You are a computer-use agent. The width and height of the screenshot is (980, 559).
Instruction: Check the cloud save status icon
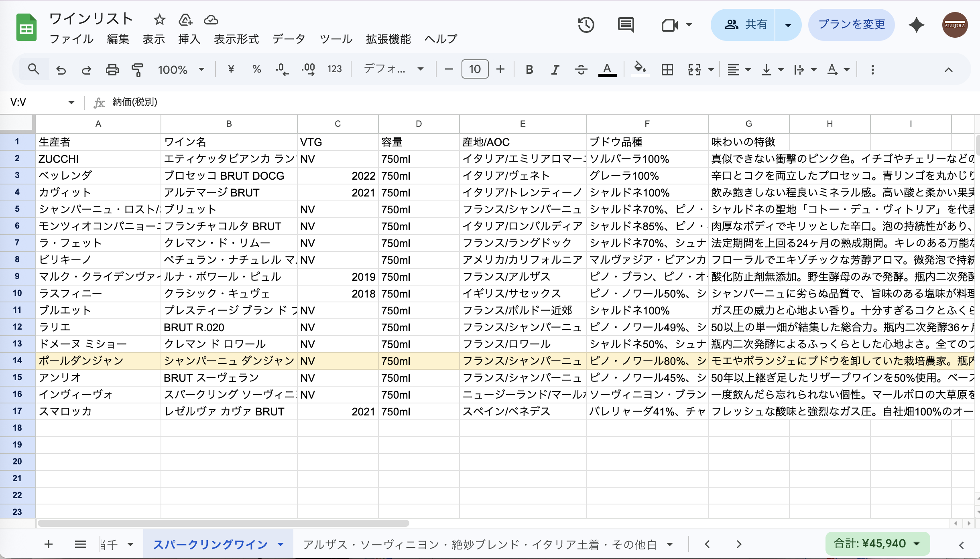click(x=211, y=19)
